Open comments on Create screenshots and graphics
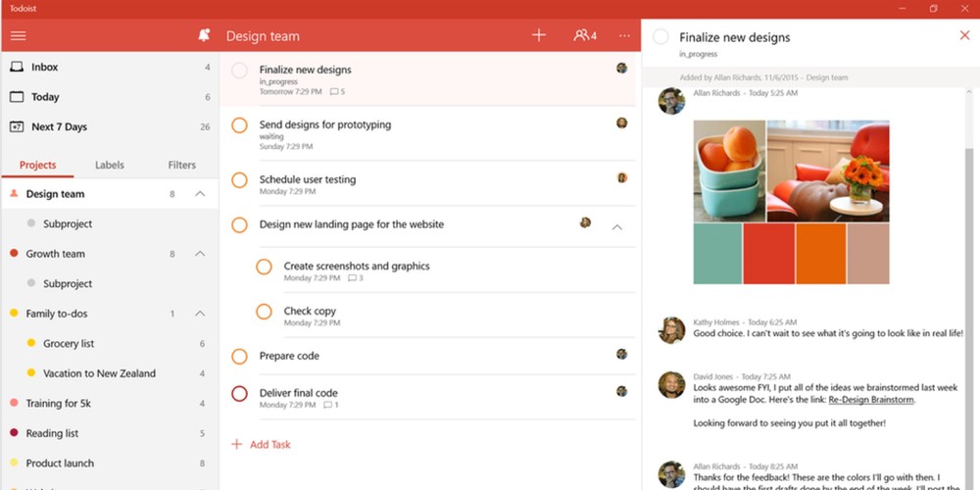Viewport: 980px width, 490px height. tap(356, 278)
